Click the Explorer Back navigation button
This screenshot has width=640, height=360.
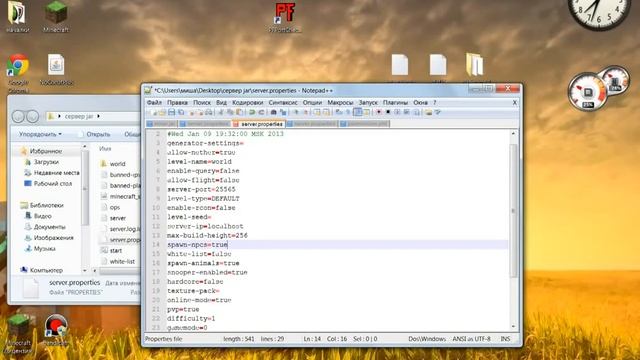pos(18,117)
